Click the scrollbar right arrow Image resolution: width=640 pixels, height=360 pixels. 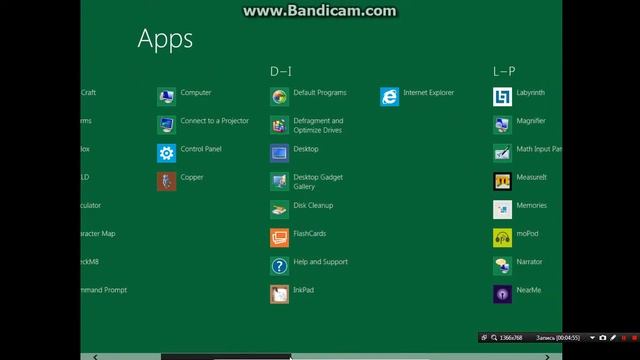click(x=547, y=357)
